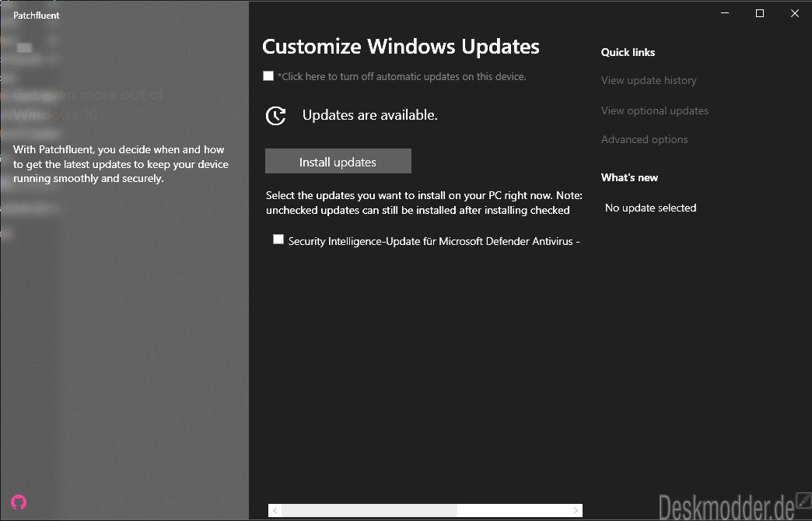
Task: Click the Install updates button
Action: [338, 162]
